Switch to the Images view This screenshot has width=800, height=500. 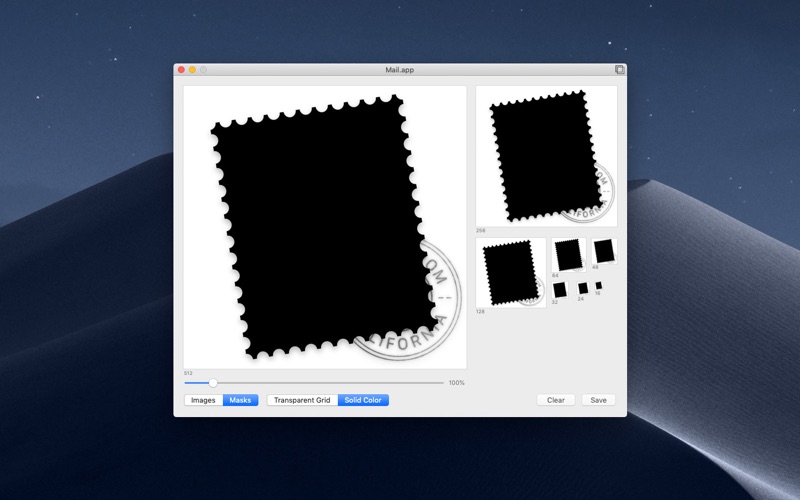pyautogui.click(x=203, y=400)
